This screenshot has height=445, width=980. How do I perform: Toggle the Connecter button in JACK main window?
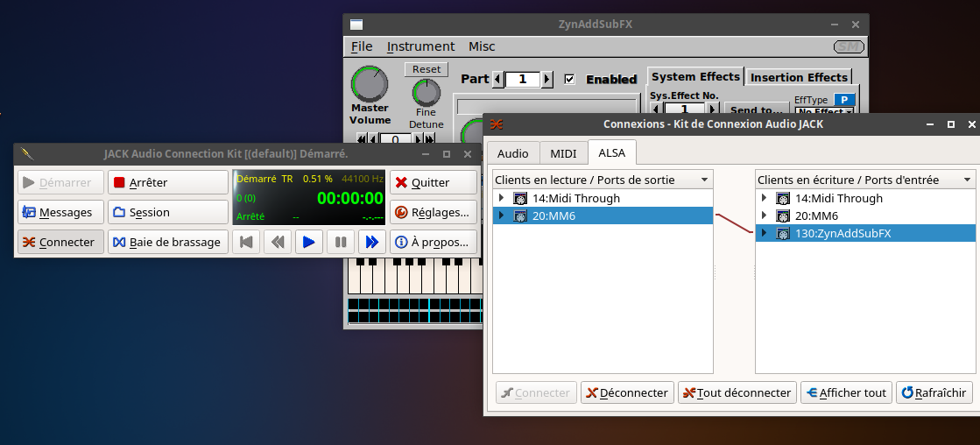[60, 242]
